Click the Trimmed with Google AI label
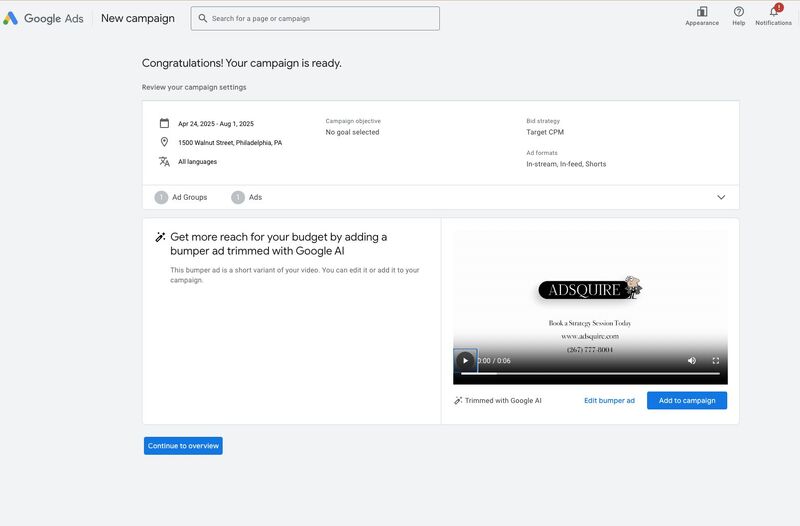 click(503, 400)
